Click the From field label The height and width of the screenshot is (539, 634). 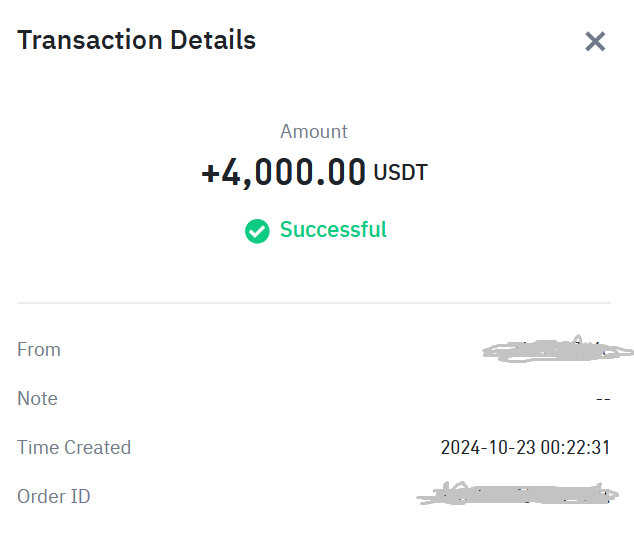pos(39,349)
